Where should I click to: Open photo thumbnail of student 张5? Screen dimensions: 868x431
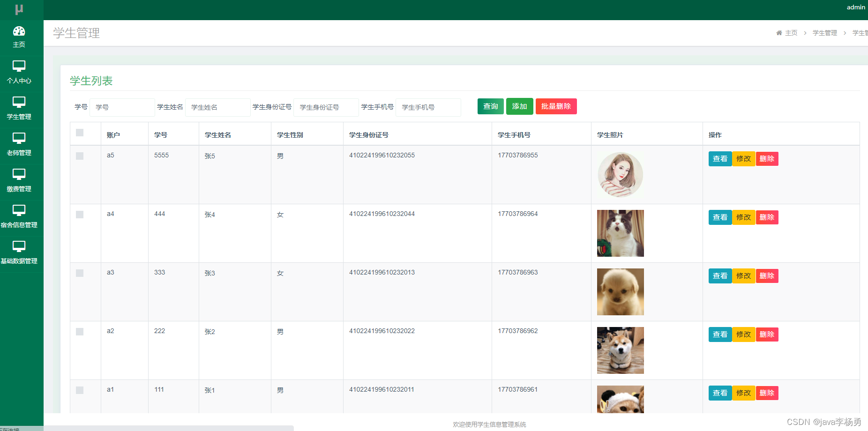pos(621,175)
